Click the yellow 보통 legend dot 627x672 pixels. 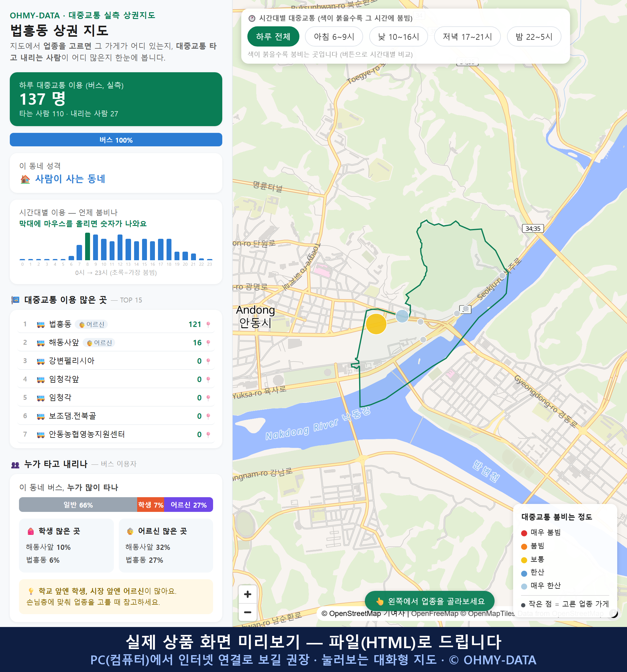pyautogui.click(x=524, y=560)
